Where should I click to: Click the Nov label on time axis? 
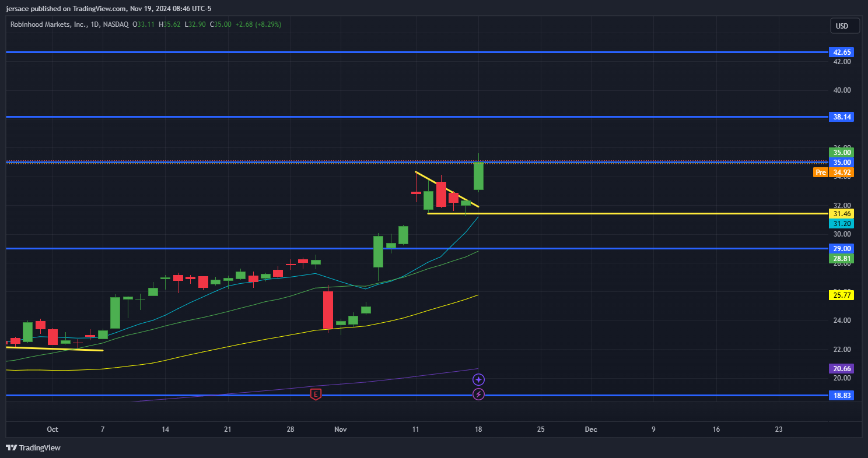pos(341,429)
